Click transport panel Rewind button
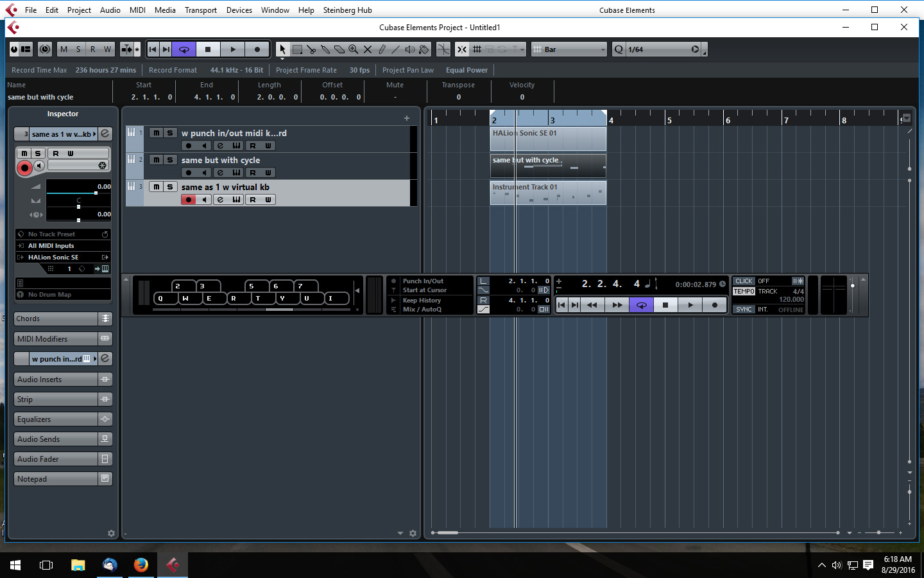The width and height of the screenshot is (924, 578). coord(592,305)
